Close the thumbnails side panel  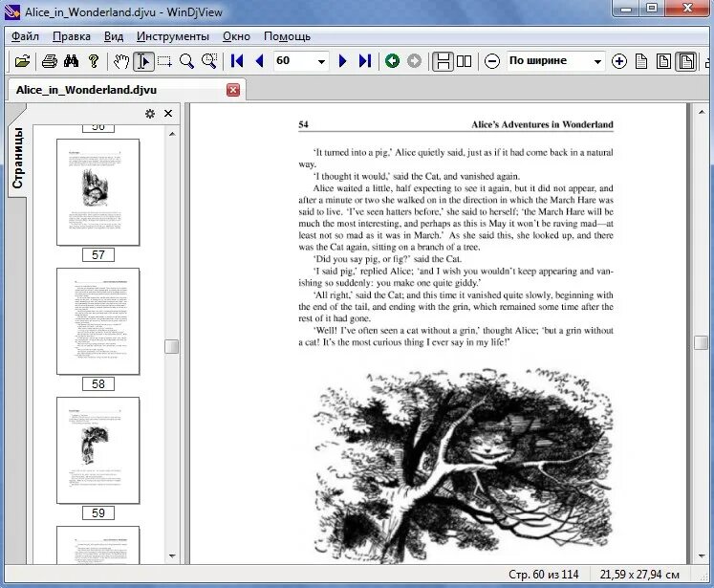click(x=168, y=114)
